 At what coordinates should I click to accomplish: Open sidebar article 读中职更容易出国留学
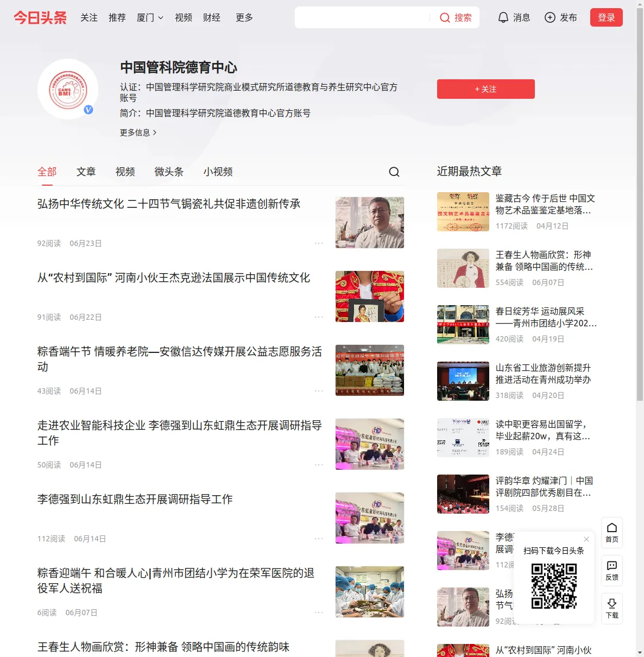543,430
